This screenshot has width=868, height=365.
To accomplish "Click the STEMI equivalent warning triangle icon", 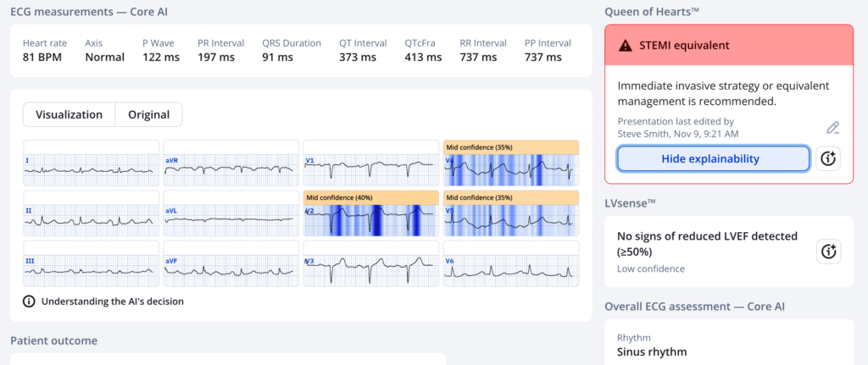I will click(626, 45).
